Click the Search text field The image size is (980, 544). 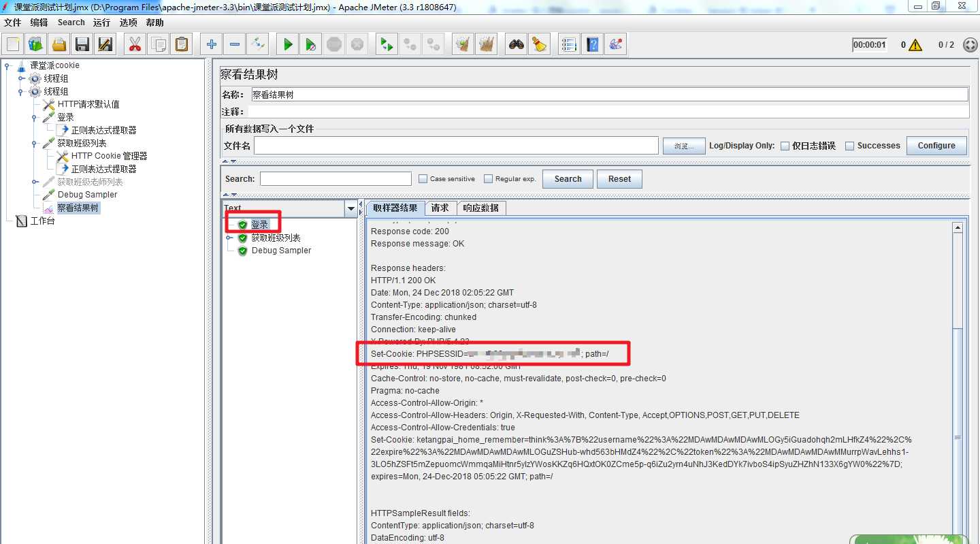click(x=336, y=178)
